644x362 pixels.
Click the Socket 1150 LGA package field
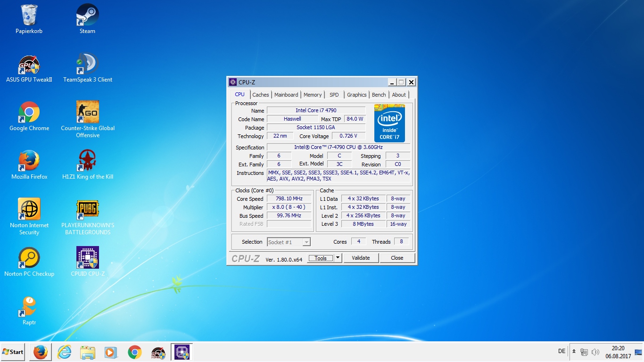click(x=316, y=127)
